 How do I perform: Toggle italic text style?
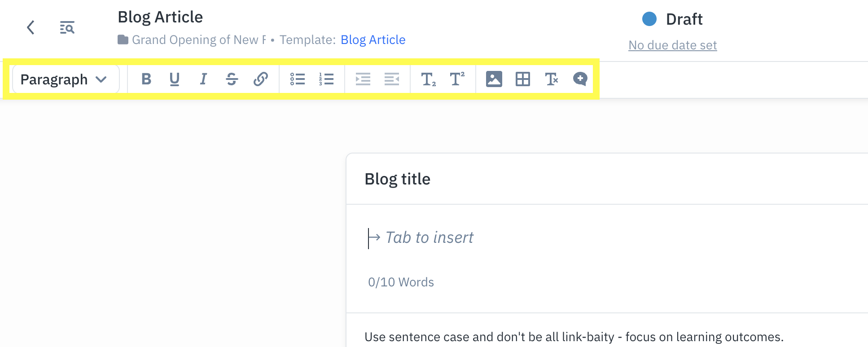tap(203, 79)
